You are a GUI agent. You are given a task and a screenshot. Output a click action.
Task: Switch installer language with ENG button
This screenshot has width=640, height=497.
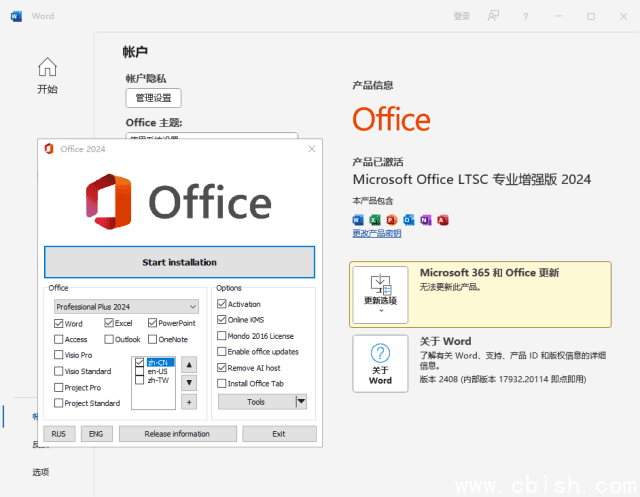point(96,434)
